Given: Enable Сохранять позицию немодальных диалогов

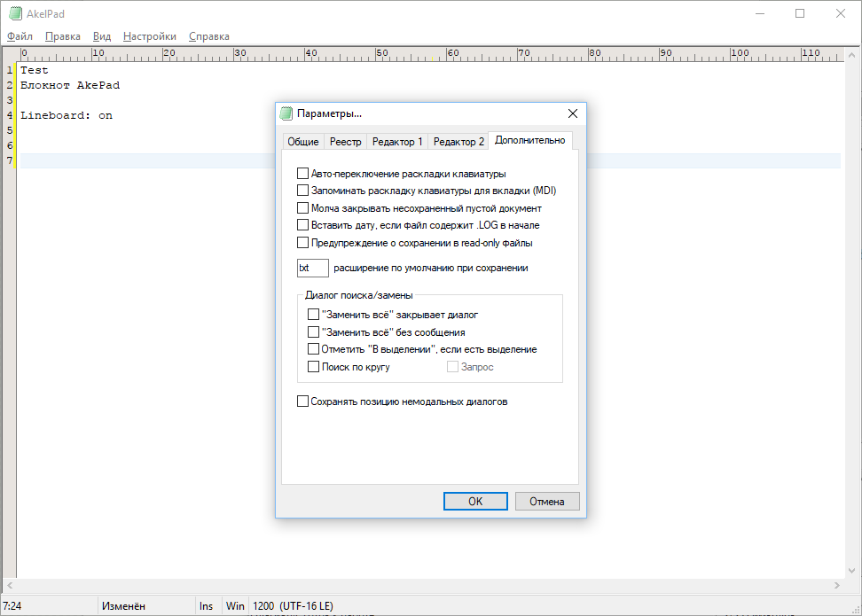Looking at the screenshot, I should [x=303, y=402].
